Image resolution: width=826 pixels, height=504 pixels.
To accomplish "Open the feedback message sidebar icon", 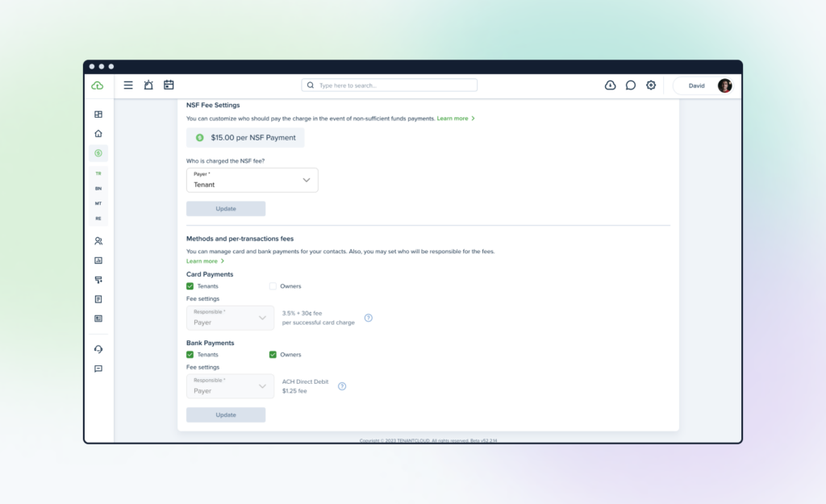I will [x=98, y=369].
